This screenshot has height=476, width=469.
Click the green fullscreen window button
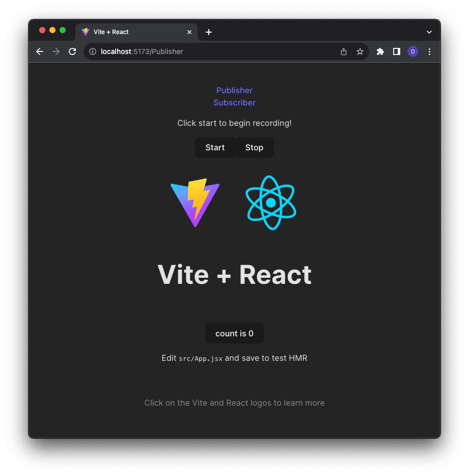coord(63,30)
